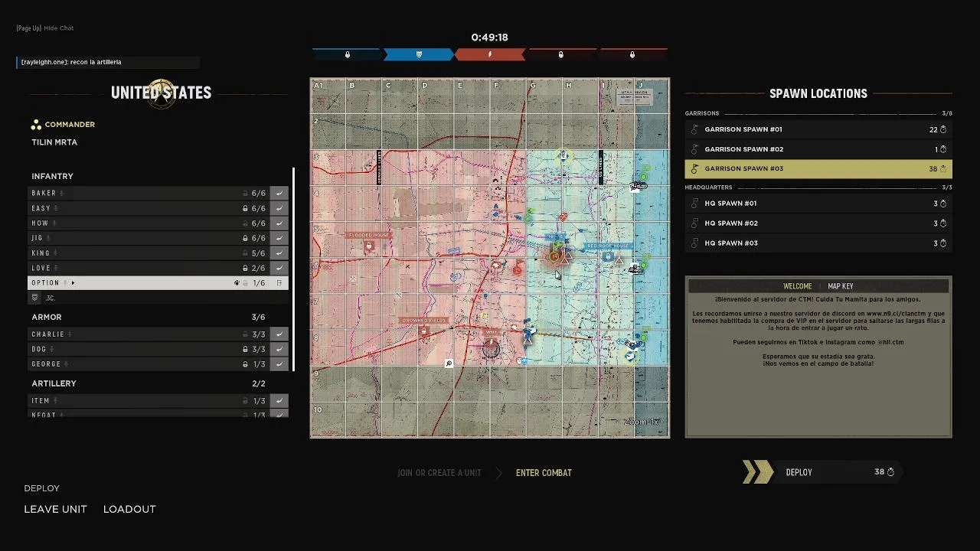Click Enter Combat step
The width and height of the screenshot is (980, 551).
click(x=544, y=473)
